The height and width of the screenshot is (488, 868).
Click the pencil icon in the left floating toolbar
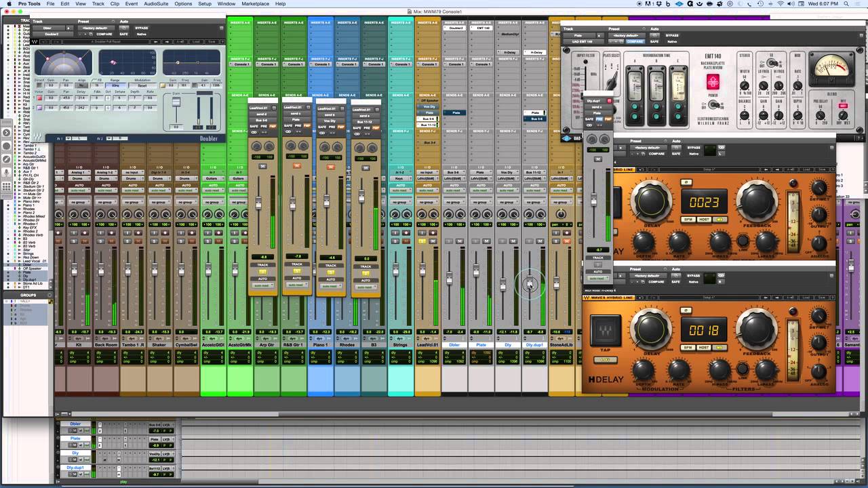(x=7, y=159)
